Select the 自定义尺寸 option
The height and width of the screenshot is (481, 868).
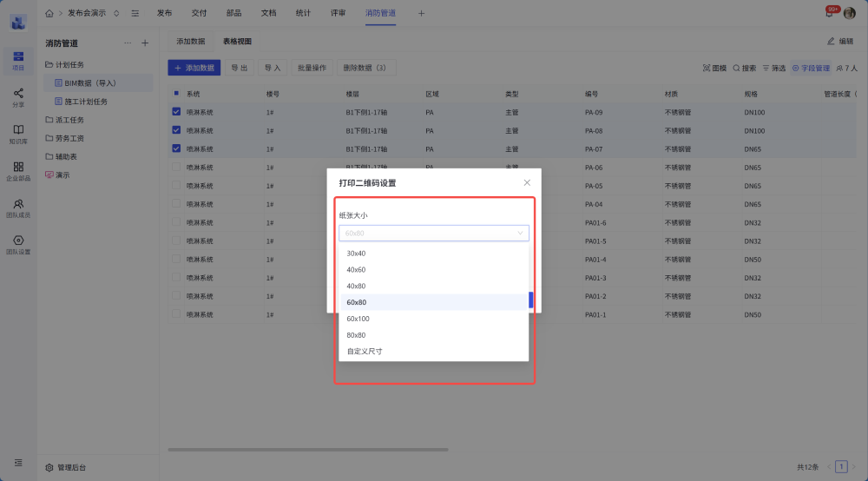(x=365, y=352)
